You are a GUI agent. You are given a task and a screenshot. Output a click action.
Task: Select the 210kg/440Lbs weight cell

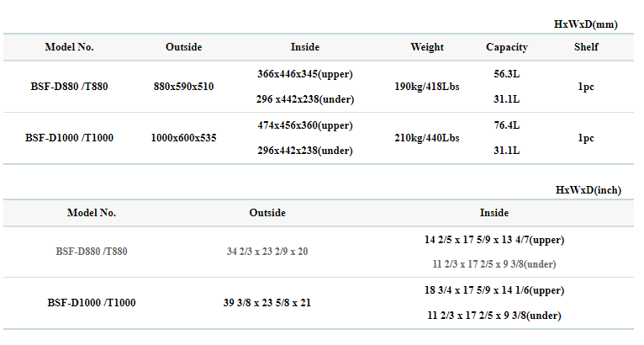tap(427, 138)
